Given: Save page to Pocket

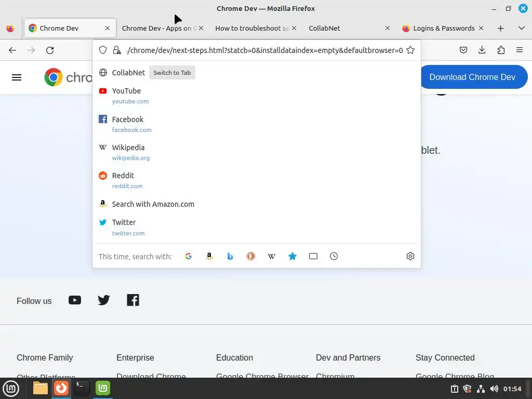Looking at the screenshot, I should click(463, 50).
